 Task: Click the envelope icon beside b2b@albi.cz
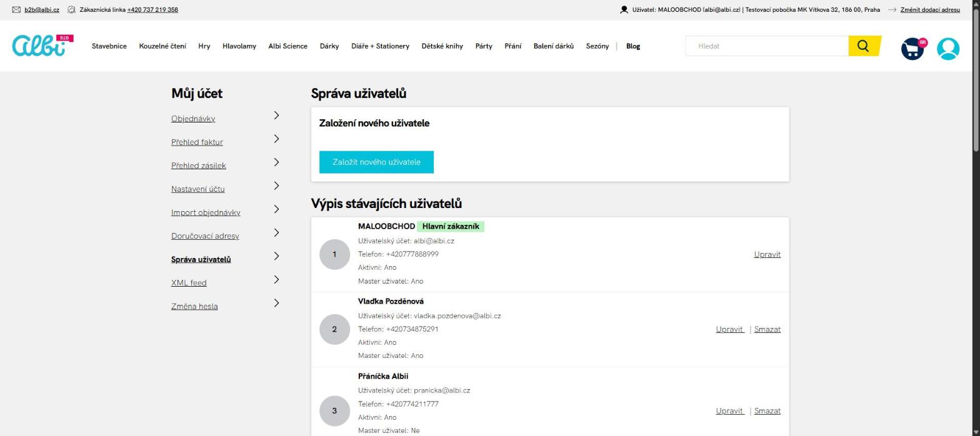pos(16,10)
